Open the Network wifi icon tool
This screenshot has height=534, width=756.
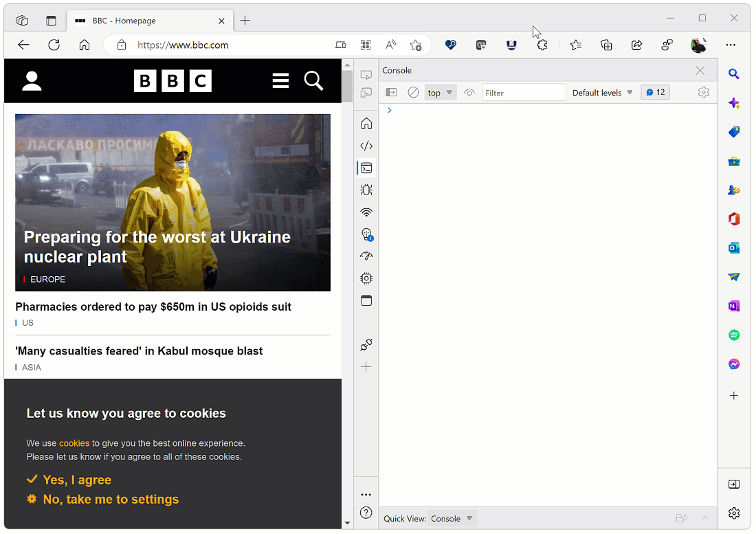tap(366, 212)
